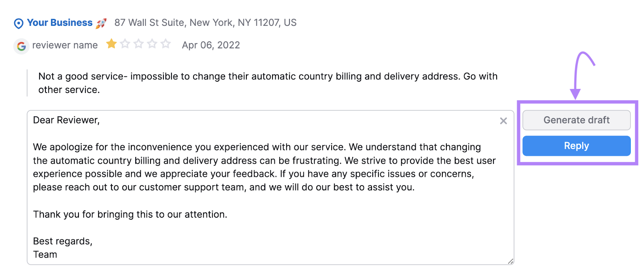Viewport: 644px width, 280px height.
Task: Click inside the reply text area
Action: point(262,181)
